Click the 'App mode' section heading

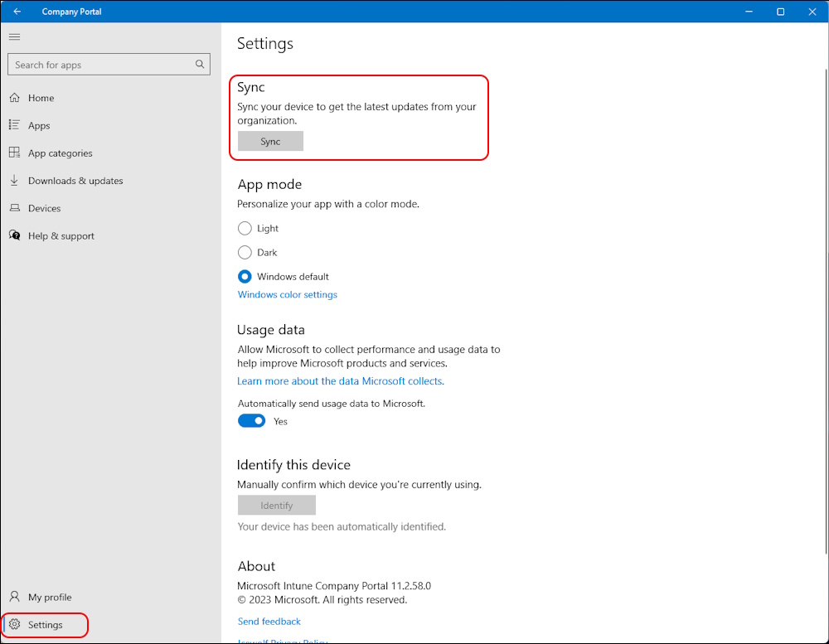tap(269, 184)
